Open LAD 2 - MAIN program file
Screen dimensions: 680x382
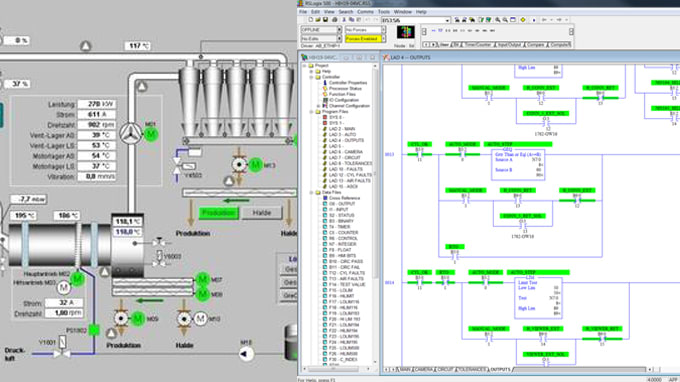341,129
